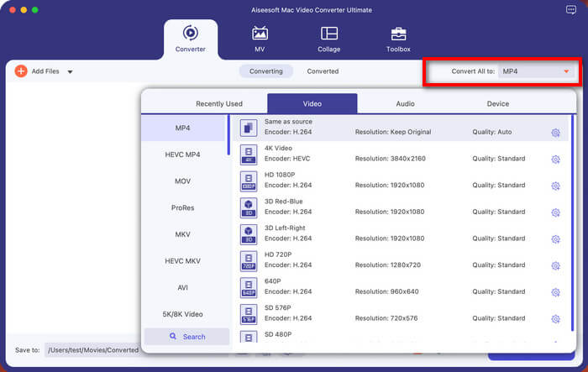
Task: Click the feedback chat icon
Action: 570,10
